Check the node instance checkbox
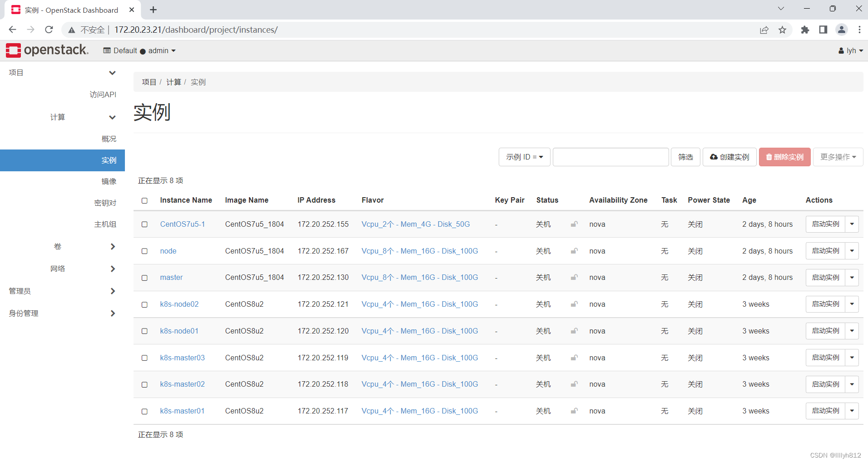The width and height of the screenshot is (868, 463). click(144, 251)
